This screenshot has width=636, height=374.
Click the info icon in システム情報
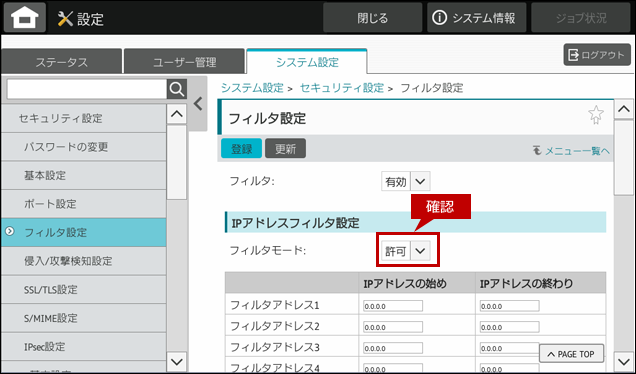point(439,18)
